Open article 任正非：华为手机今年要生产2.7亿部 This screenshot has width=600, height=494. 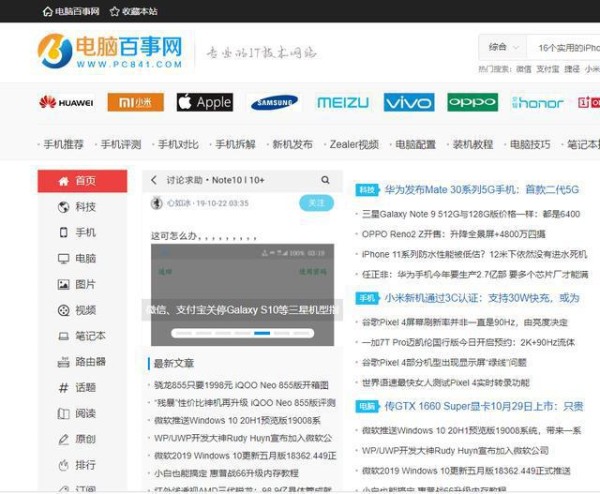coord(475,275)
